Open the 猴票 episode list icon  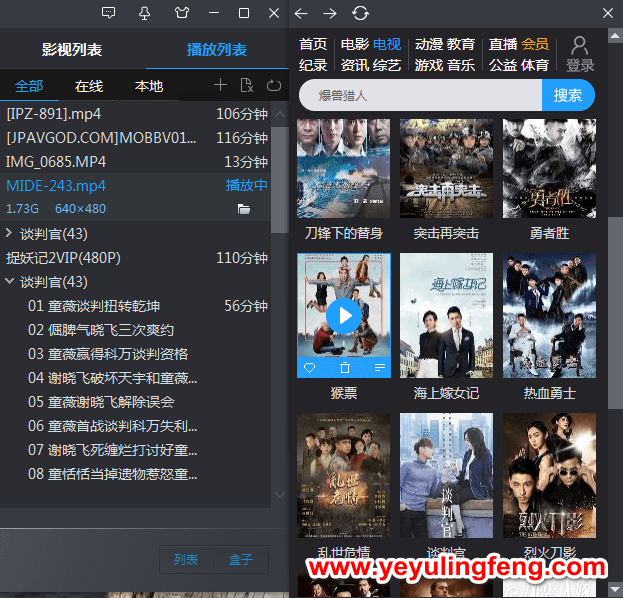point(380,368)
